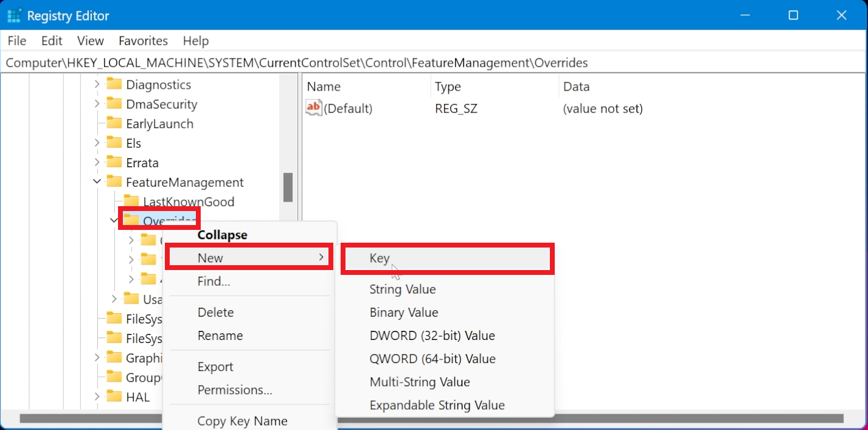The image size is (868, 430).
Task: Expand the GraphicsDrivers tree node
Action: (x=96, y=358)
